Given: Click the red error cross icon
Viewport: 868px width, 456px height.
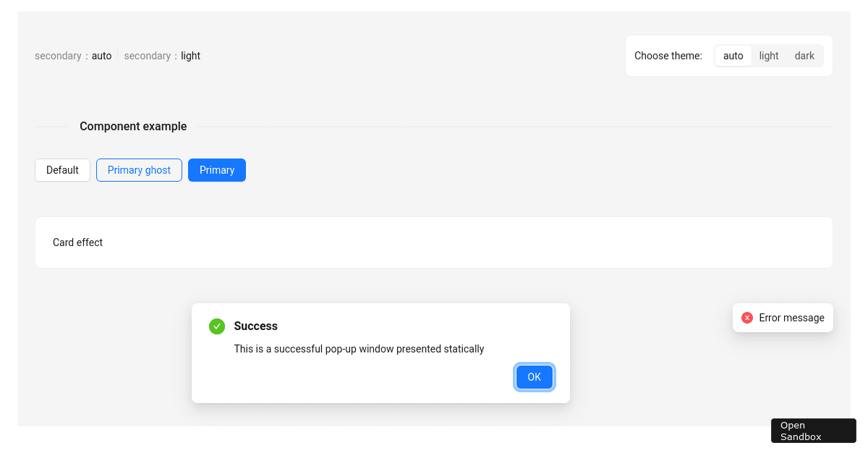Looking at the screenshot, I should pos(747,318).
